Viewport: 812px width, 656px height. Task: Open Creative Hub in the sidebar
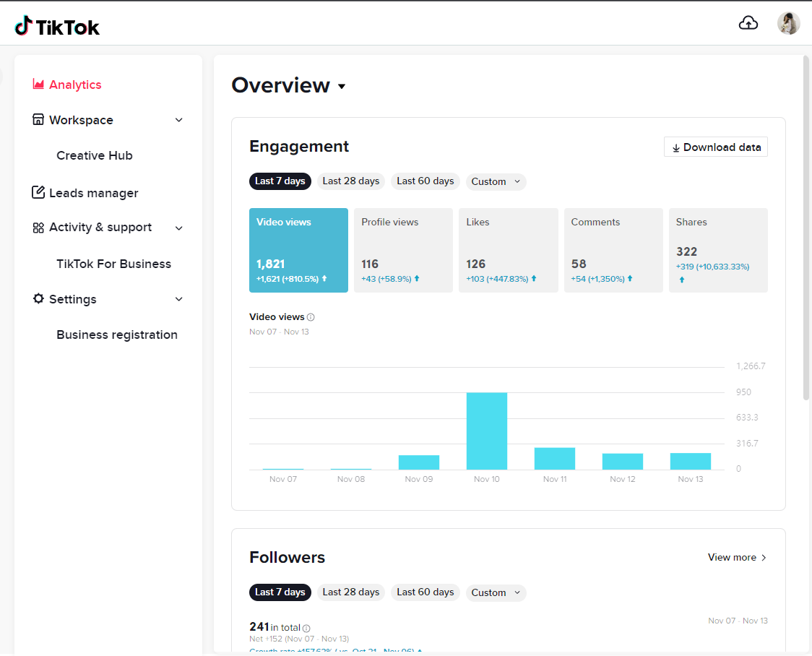tap(94, 155)
